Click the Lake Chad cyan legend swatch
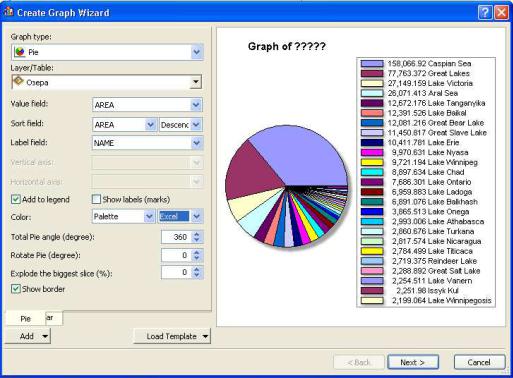513x378 pixels. coord(372,172)
